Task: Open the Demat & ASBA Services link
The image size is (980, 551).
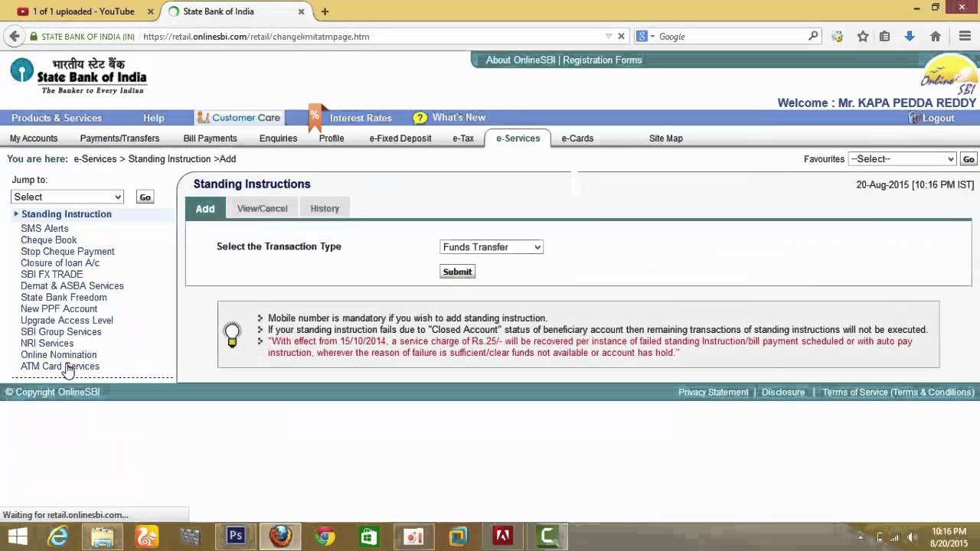Action: pos(72,286)
